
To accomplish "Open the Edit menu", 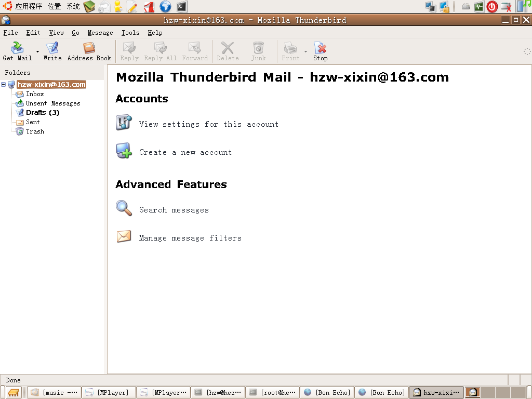I will [x=33, y=33].
